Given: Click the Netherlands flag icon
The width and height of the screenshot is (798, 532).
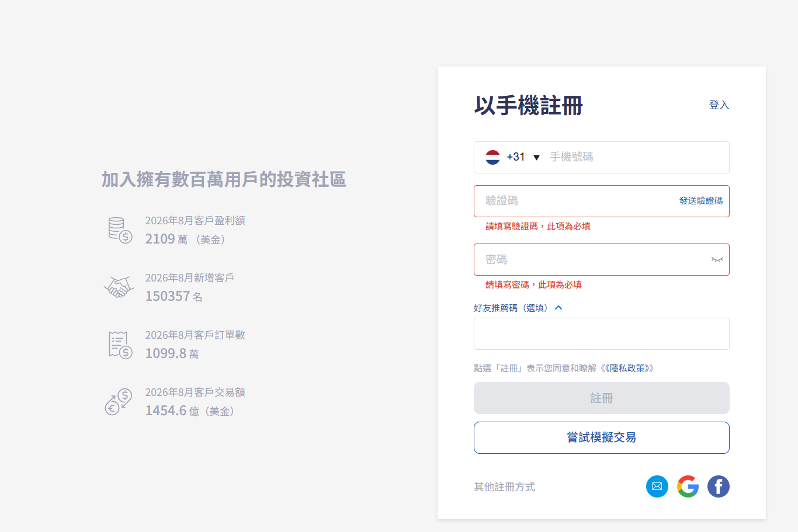Looking at the screenshot, I should point(493,157).
